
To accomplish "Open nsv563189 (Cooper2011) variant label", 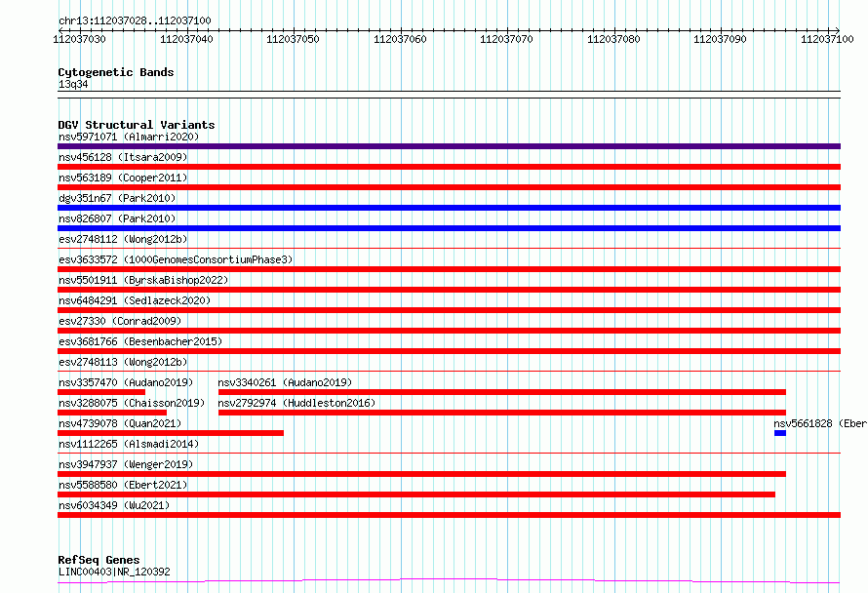I will tap(123, 178).
